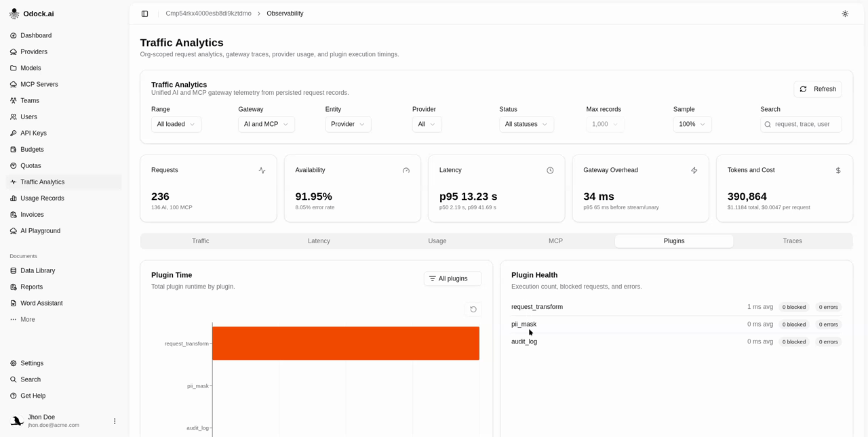Viewport: 868px width, 437px height.
Task: Switch to the MCP tab
Action: point(555,241)
